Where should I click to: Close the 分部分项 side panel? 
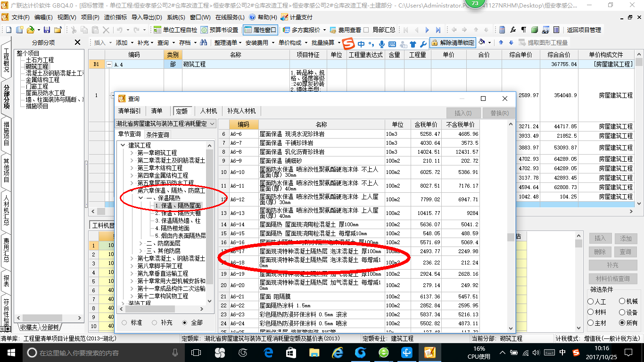(77, 43)
